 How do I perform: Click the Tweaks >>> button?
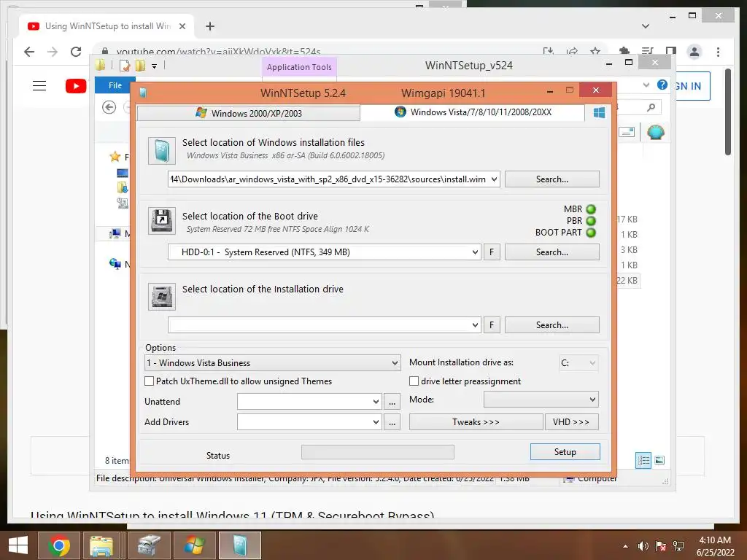click(x=476, y=422)
